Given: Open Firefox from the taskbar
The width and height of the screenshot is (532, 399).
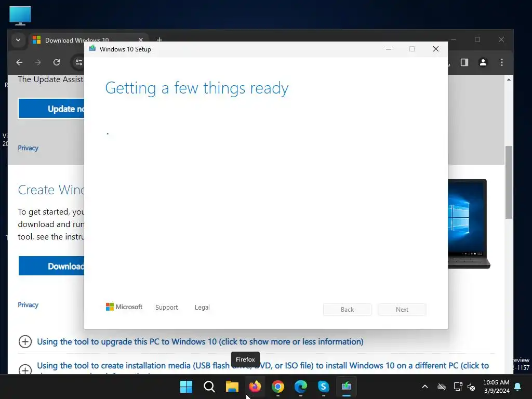Looking at the screenshot, I should (255, 386).
